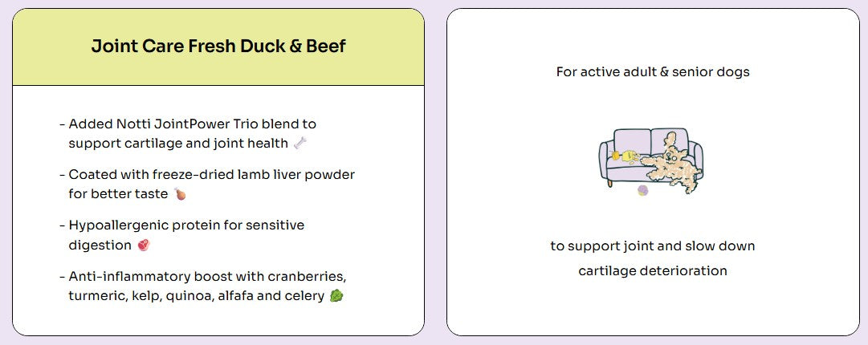
Task: Click the fluffy dog illustration
Action: pyautogui.click(x=670, y=163)
